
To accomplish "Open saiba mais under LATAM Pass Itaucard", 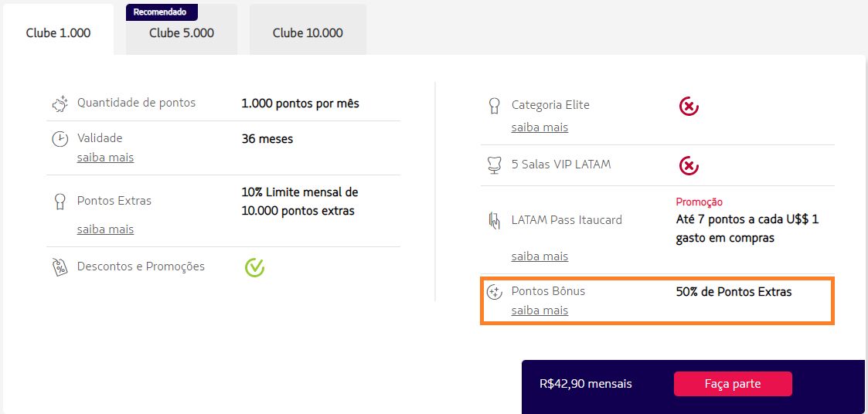I will [540, 256].
